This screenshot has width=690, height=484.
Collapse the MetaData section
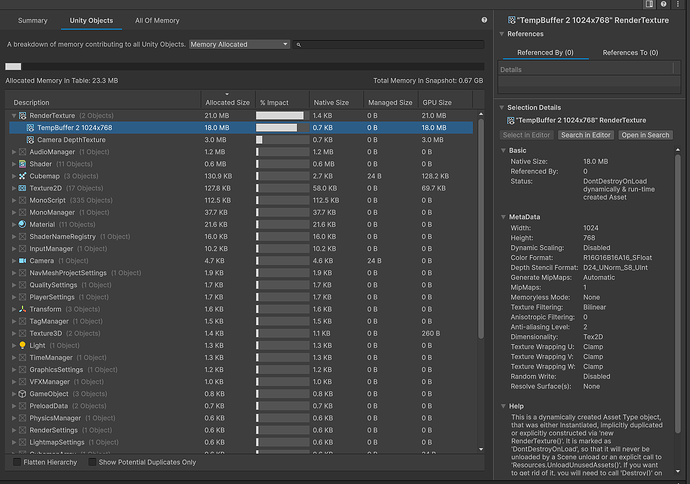click(503, 216)
